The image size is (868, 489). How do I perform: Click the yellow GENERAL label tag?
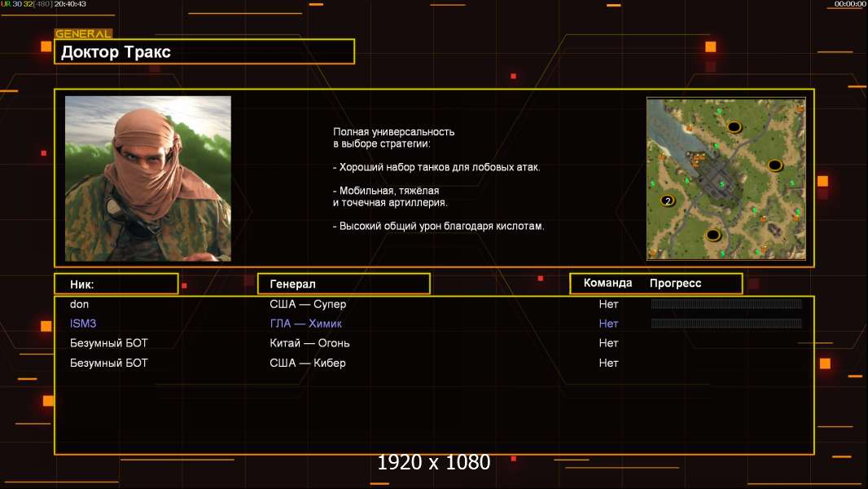(x=83, y=33)
